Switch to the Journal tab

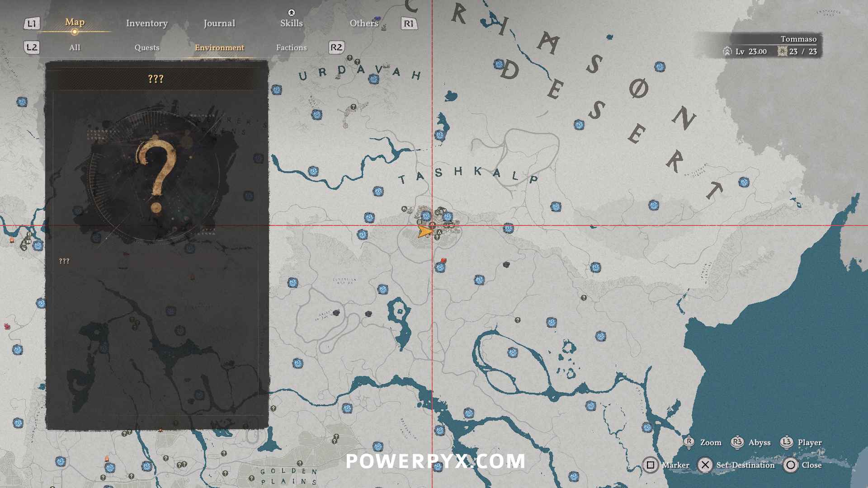point(219,23)
